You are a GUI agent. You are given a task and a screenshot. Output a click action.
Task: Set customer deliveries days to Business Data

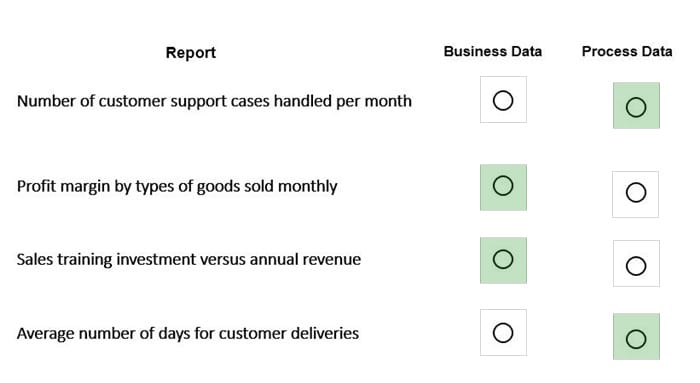click(503, 333)
